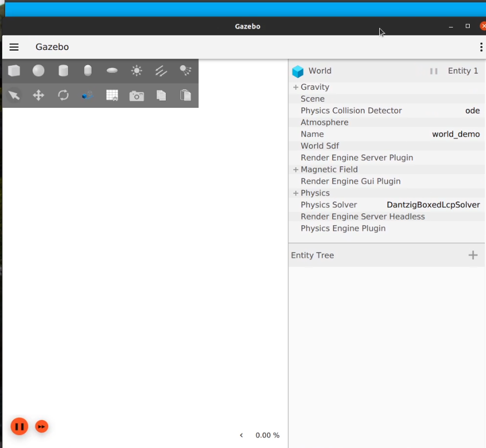
Task: Select the Render Engine Server Plugin row
Action: click(x=387, y=158)
